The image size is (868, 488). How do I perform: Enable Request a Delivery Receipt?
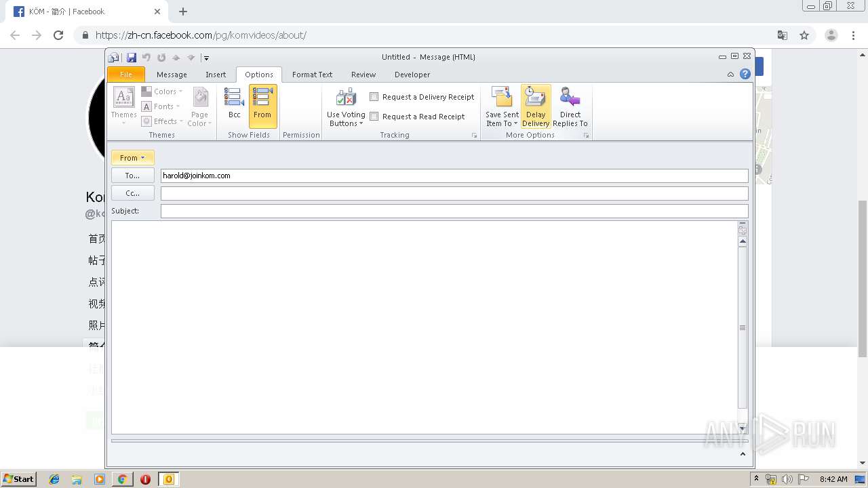click(422, 97)
